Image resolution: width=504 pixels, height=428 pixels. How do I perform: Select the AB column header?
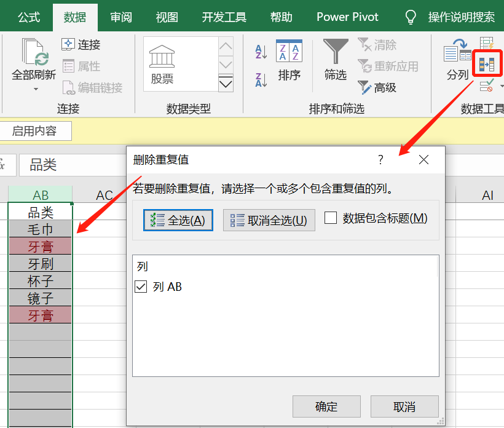pos(40,195)
